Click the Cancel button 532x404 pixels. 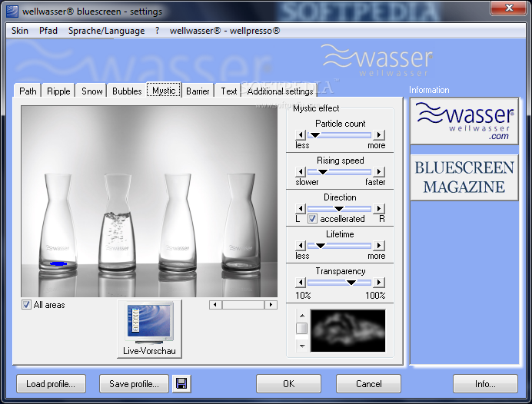pos(368,384)
